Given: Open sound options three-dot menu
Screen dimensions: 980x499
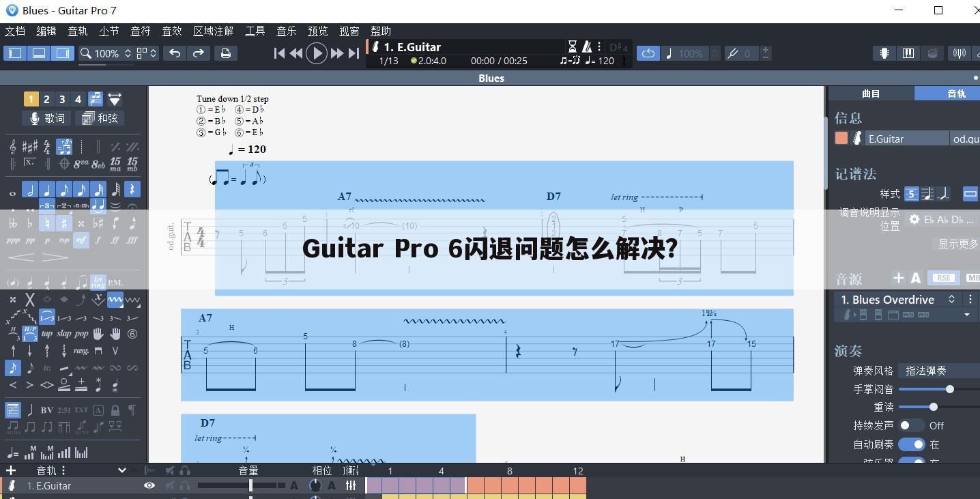Looking at the screenshot, I should [970, 300].
